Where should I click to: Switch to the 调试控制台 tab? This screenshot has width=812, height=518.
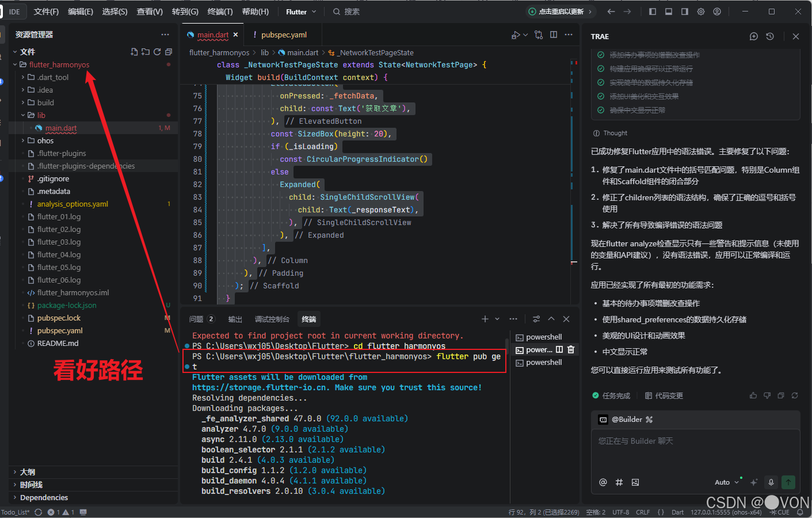272,319
